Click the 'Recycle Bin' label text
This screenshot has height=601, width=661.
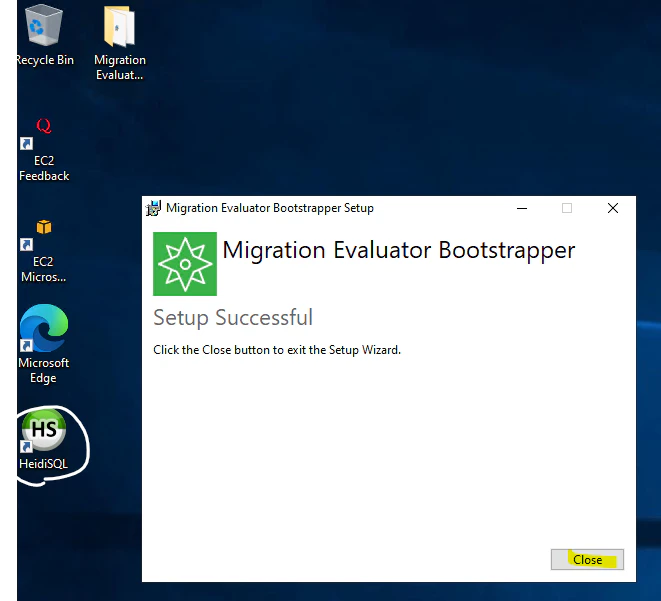point(45,60)
